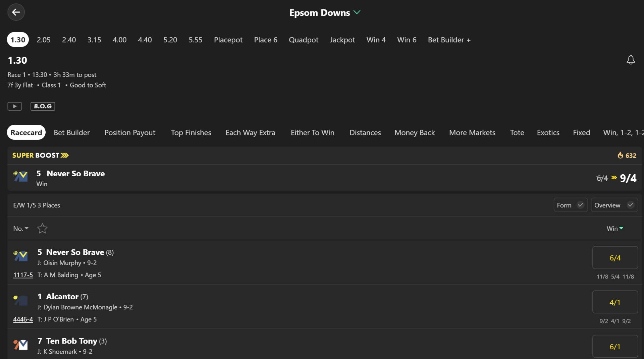Open Bet Builder + in top bar
Image resolution: width=644 pixels, height=359 pixels.
[449, 40]
